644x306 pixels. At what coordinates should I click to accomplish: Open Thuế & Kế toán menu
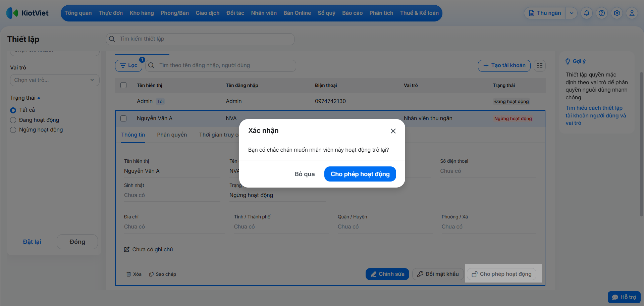pos(419,13)
